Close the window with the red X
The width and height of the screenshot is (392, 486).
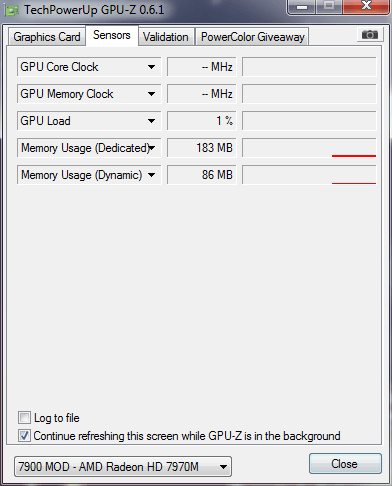click(366, 6)
